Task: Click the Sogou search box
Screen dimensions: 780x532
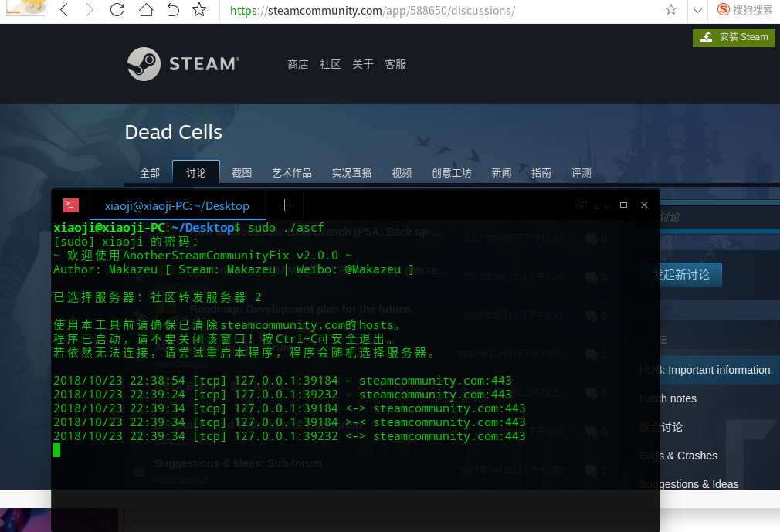Action: point(745,9)
